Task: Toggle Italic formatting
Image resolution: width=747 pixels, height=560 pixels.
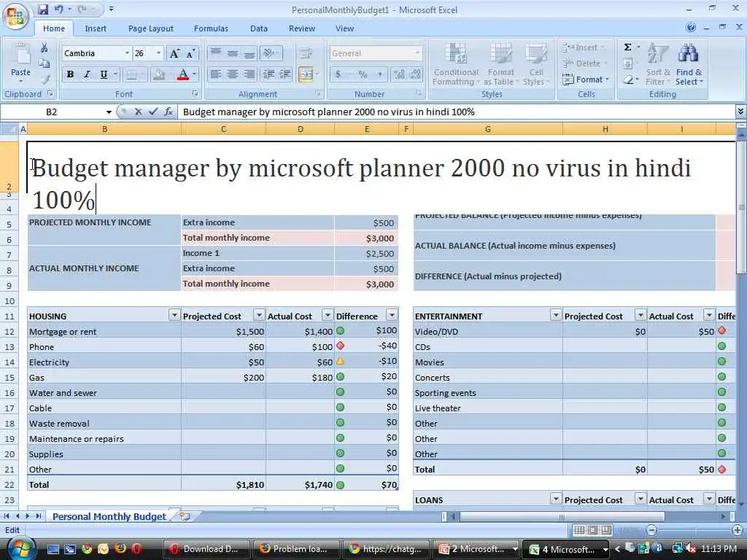Action: [87, 74]
